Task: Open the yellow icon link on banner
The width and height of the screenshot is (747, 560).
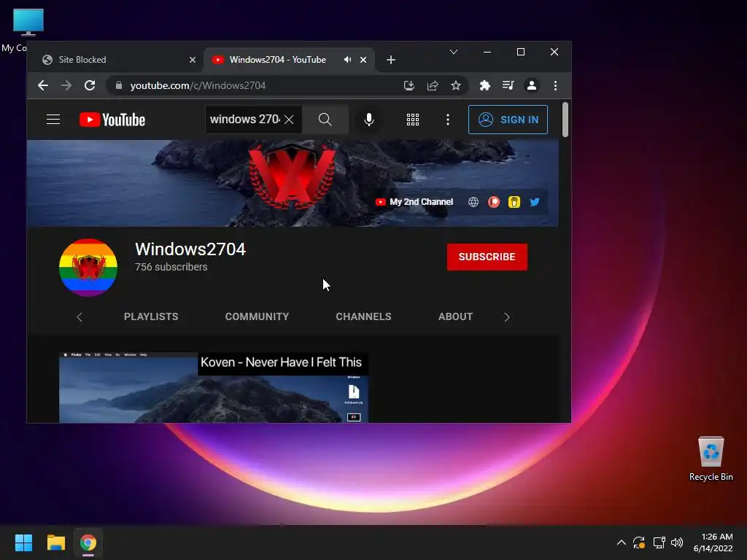Action: pos(514,202)
